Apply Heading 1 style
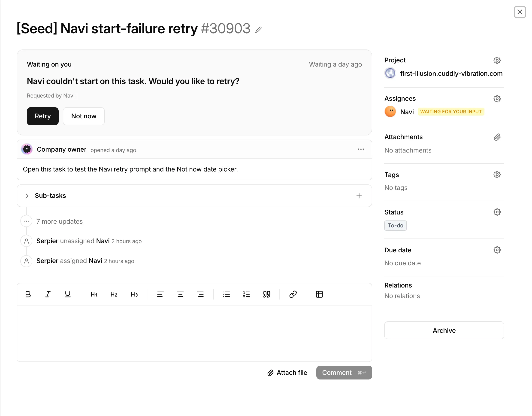Viewport: 532px width, 416px height. coord(94,294)
